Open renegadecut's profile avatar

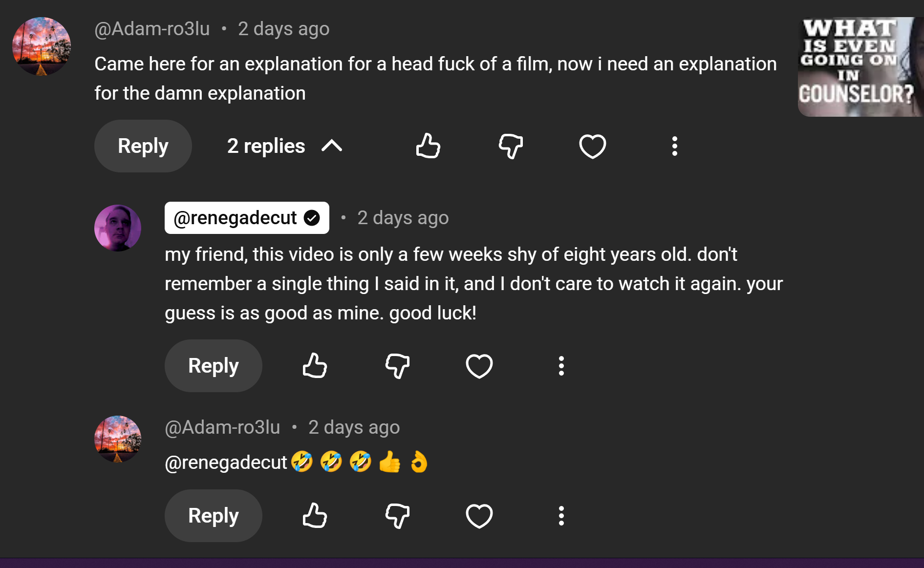click(118, 228)
